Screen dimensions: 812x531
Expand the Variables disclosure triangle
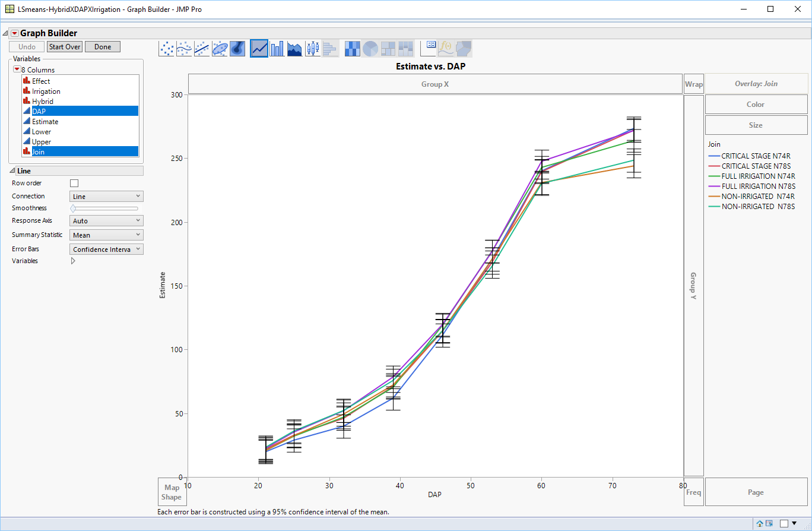coord(74,261)
